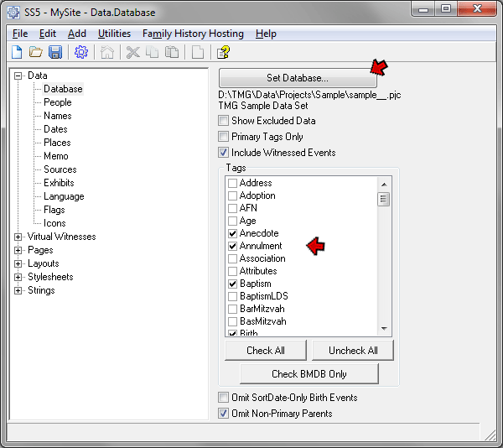Open the Family History Hosting menu
The image size is (503, 448).
coord(193,34)
